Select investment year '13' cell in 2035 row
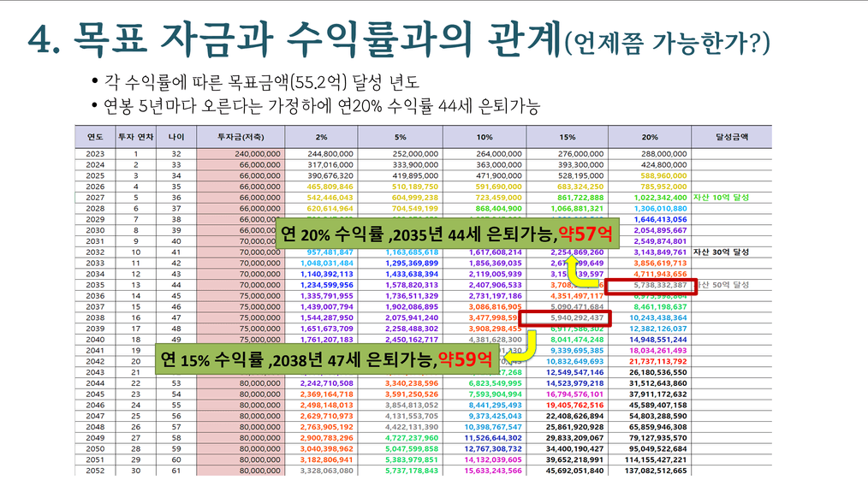 [x=135, y=285]
